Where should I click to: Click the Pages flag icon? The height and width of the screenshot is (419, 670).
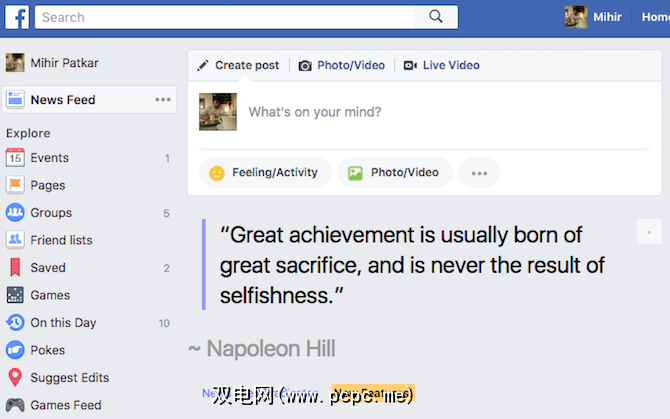coord(15,185)
